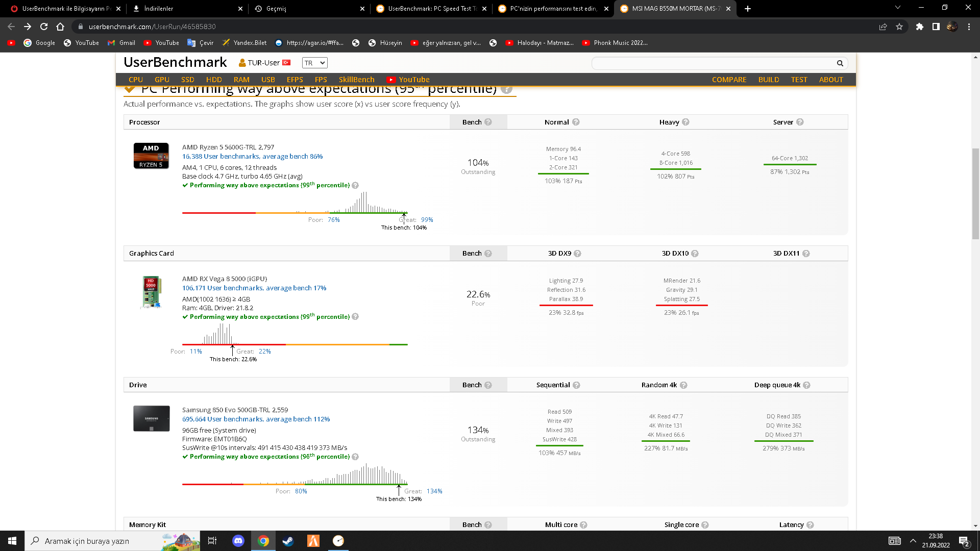Click the help icon beside Deep queue 4k
Image resolution: width=980 pixels, height=551 pixels.
pos(806,385)
